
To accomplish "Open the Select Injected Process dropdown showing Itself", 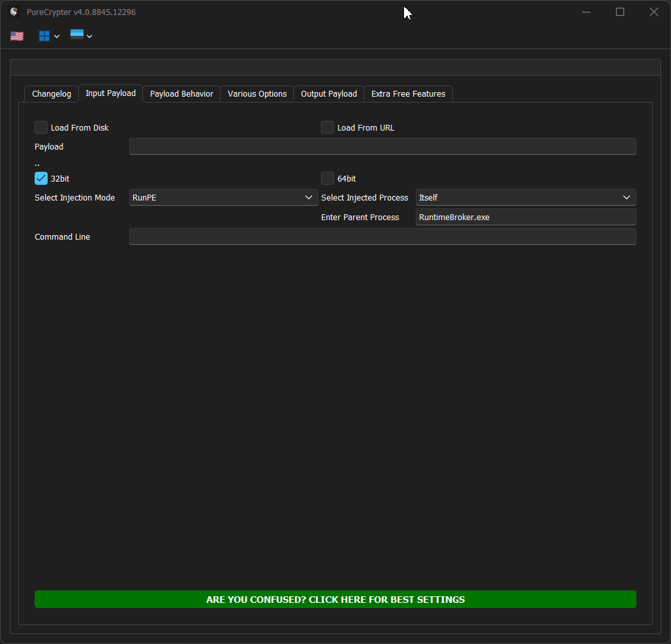I will coord(526,197).
